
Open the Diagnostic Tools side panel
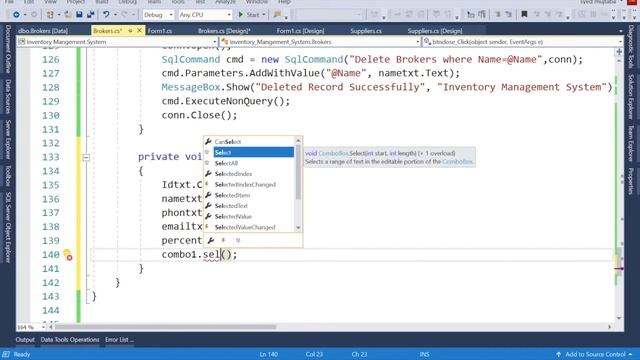[x=631, y=46]
